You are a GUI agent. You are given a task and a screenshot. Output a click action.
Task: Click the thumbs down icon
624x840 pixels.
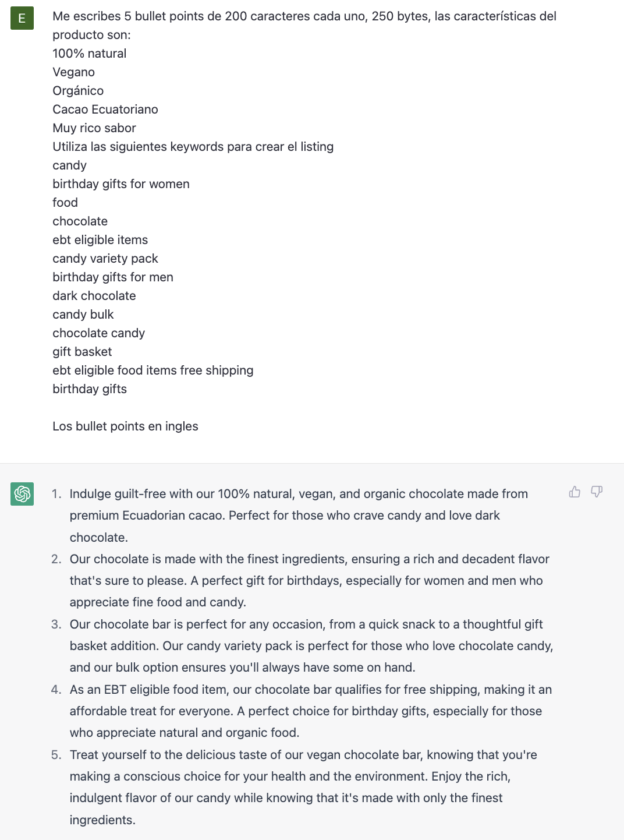597,492
